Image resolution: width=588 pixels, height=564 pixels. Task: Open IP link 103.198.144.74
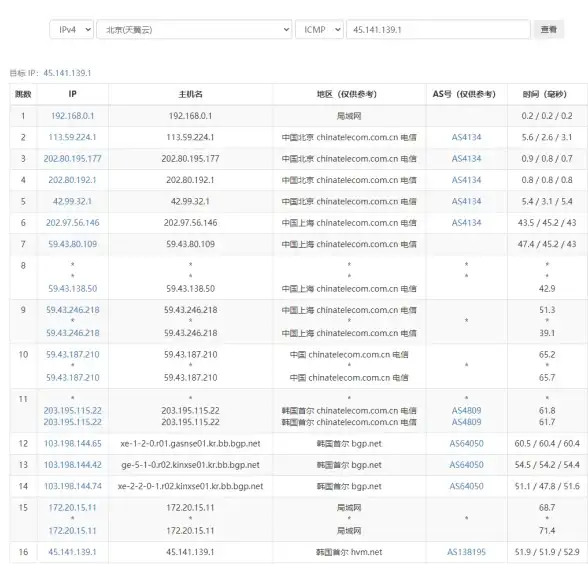pos(73,486)
